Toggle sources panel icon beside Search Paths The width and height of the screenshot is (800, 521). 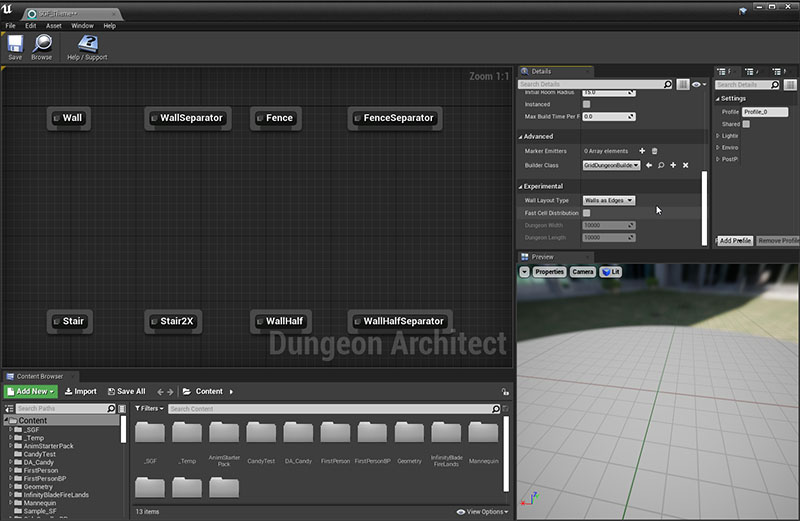[x=9, y=409]
